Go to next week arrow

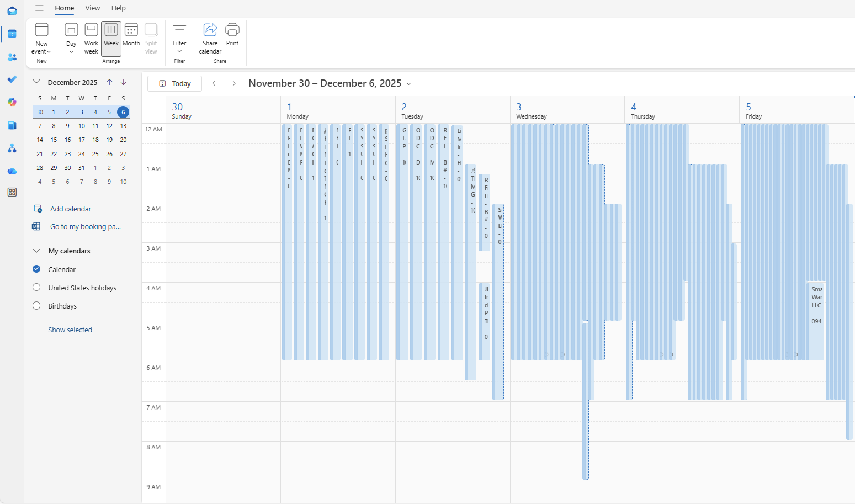point(234,83)
